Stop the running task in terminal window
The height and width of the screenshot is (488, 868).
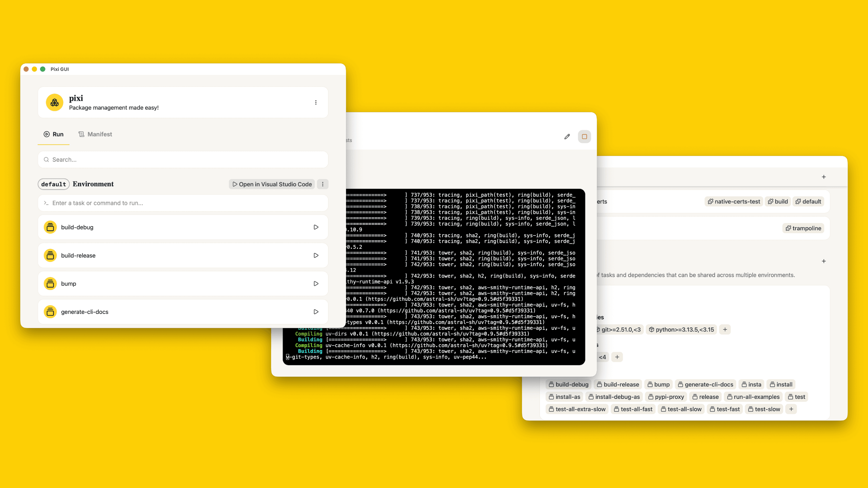click(584, 137)
